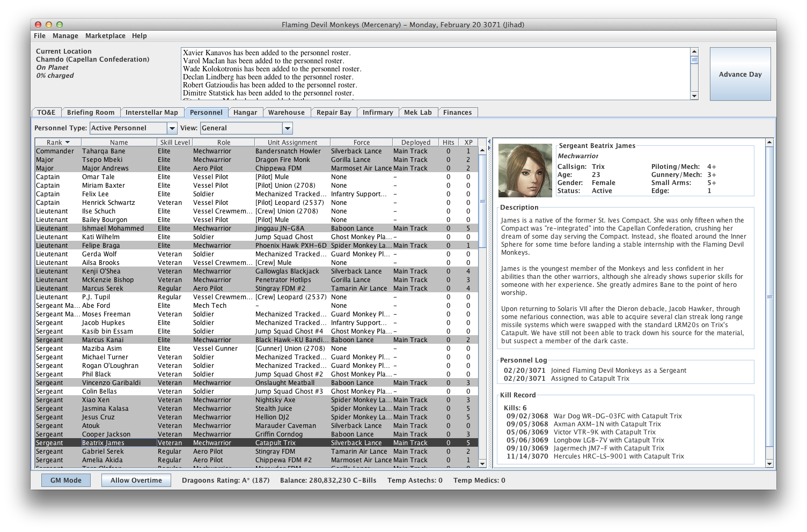Click detail panel scroll-down arrow
807x532 pixels.
[769, 463]
